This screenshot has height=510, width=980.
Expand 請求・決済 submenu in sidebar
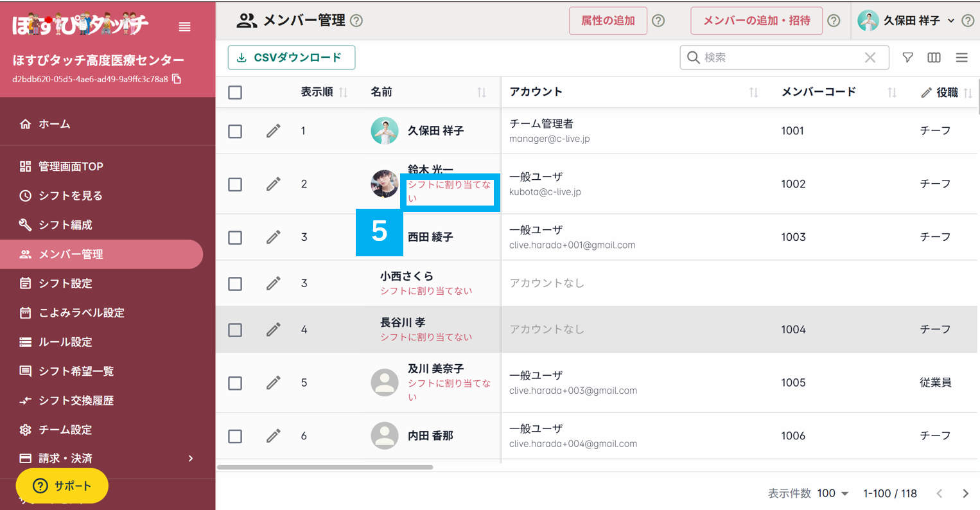(x=190, y=458)
